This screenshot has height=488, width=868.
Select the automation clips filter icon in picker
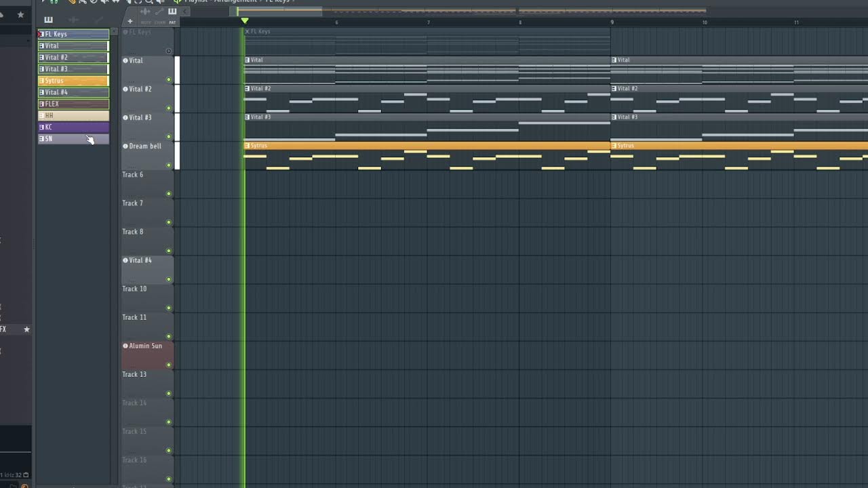tap(98, 20)
